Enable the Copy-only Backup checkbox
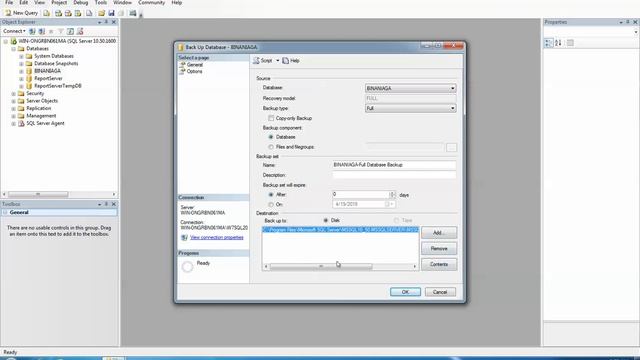The height and width of the screenshot is (360, 640). pos(271,118)
